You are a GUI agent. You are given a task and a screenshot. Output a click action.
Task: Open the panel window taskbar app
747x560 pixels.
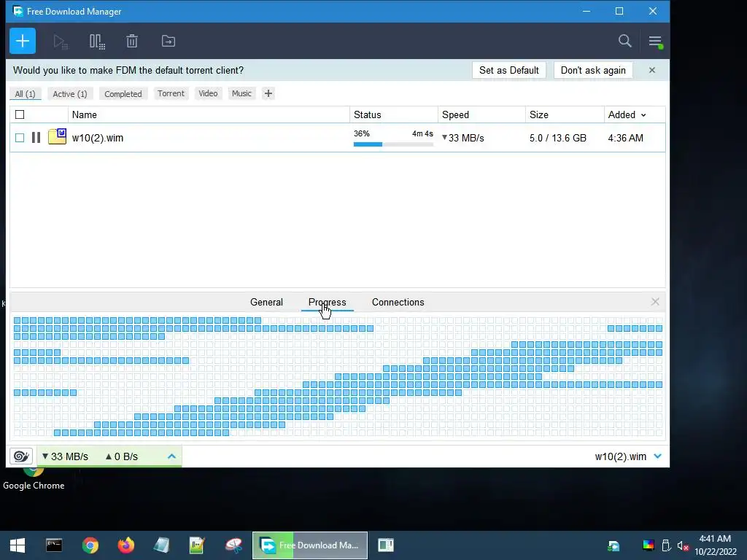coord(386,545)
